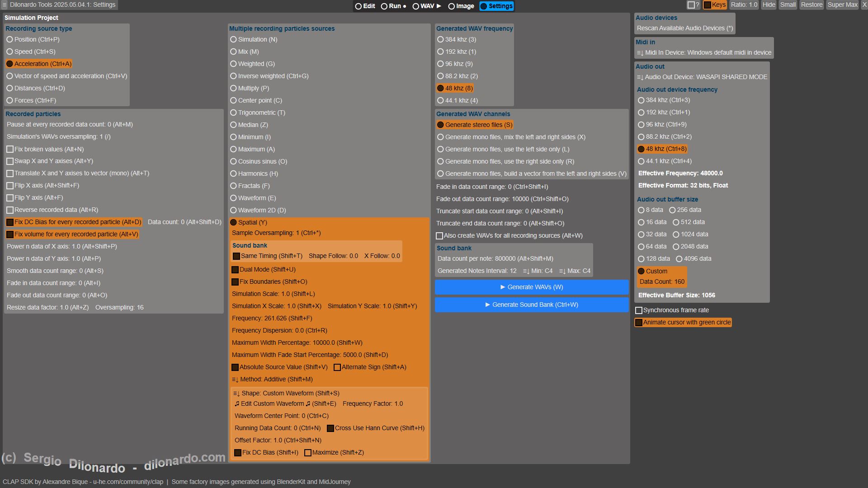The height and width of the screenshot is (488, 868).
Task: Click the Super Max button
Action: click(842, 5)
